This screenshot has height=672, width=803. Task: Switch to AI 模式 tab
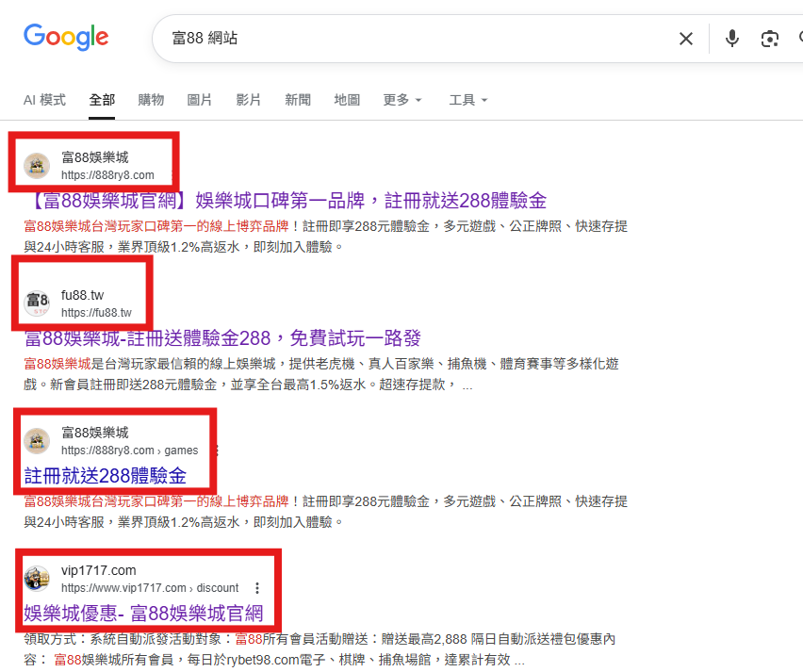coord(44,100)
